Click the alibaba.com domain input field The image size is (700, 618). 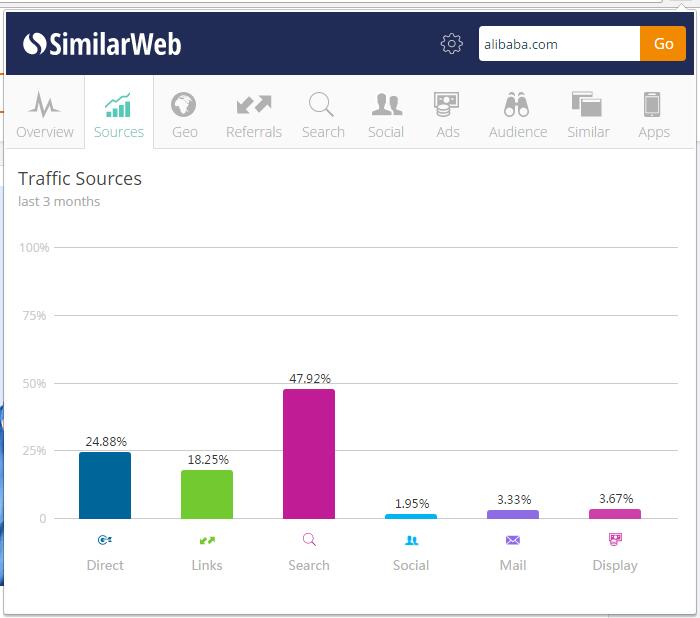(x=558, y=44)
